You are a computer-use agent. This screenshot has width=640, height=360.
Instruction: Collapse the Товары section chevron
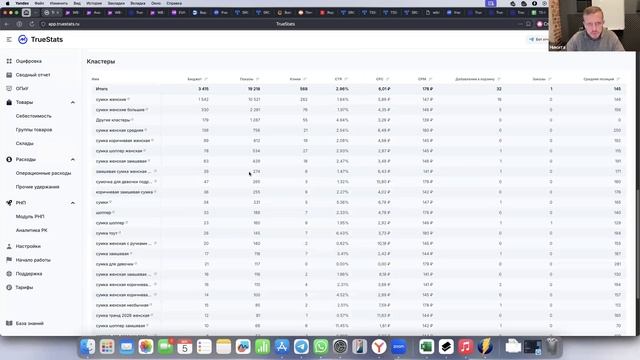[73, 102]
